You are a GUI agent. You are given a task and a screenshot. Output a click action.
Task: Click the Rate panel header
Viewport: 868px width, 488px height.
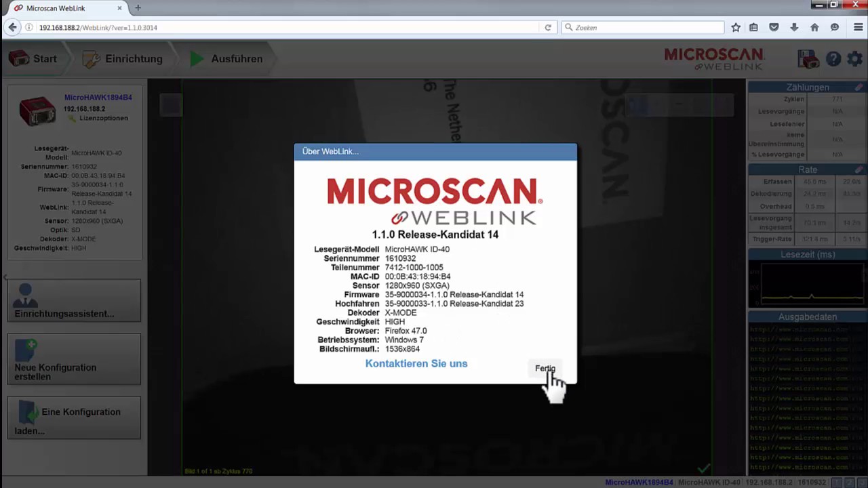click(808, 169)
